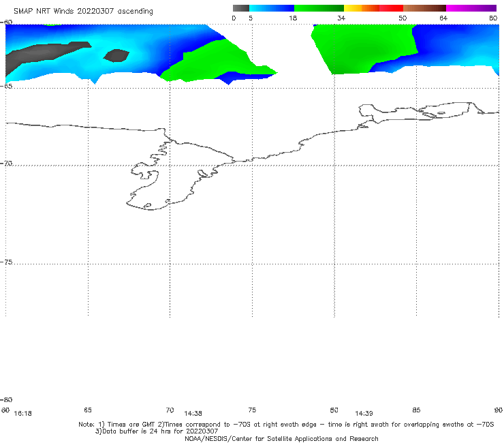Click the swath time "16:18"
This screenshot has width=504, height=443.
point(23,414)
